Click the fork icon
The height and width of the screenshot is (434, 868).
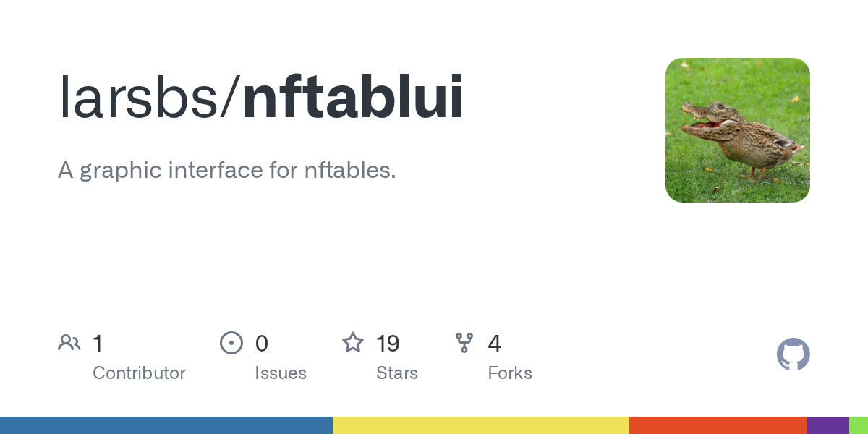click(x=464, y=343)
